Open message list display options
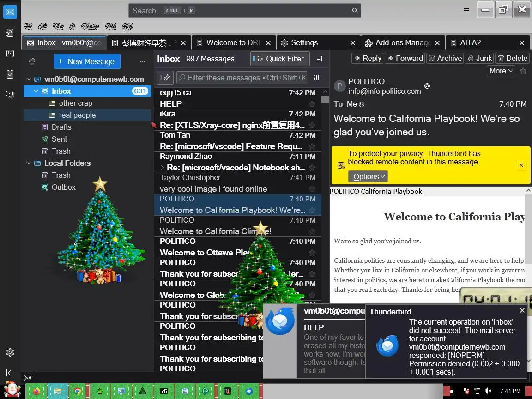This screenshot has width=532, height=399. (319, 59)
